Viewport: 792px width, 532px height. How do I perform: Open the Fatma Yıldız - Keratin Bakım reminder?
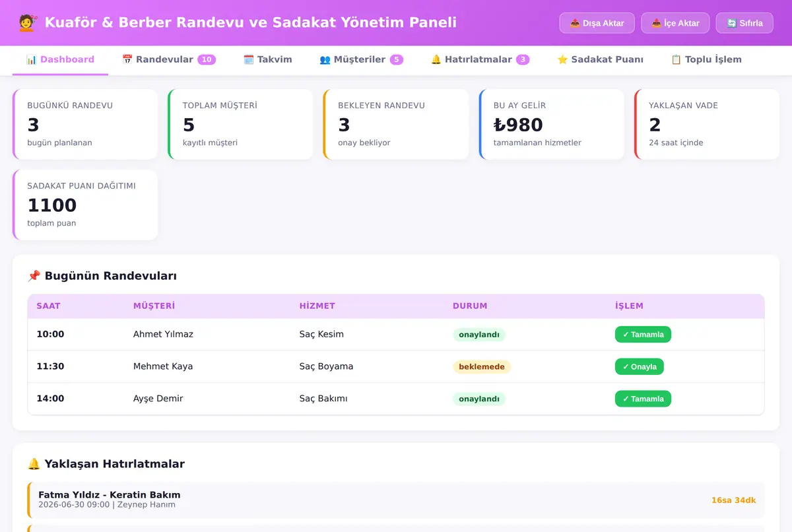coord(396,500)
